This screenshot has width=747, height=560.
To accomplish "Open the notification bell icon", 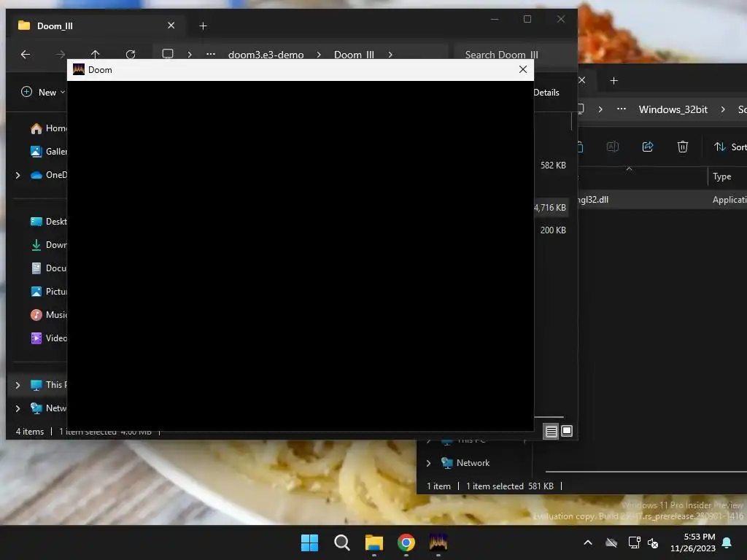I will pos(727,542).
